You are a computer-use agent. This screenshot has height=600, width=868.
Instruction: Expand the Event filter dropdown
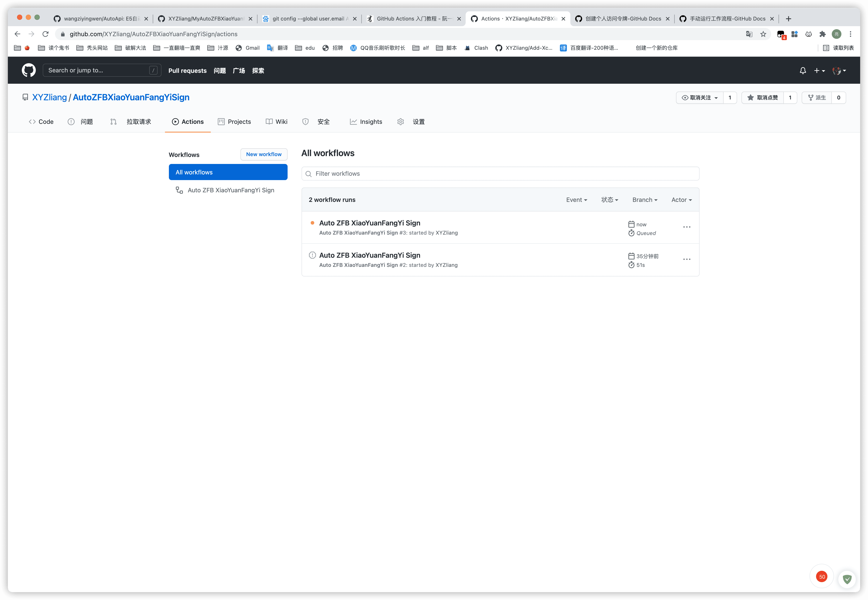(x=576, y=200)
